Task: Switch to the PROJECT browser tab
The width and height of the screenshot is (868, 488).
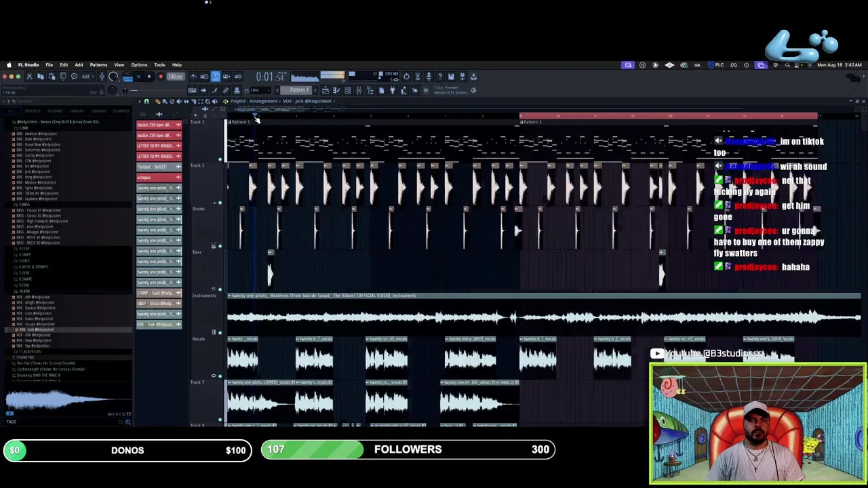Action: [33, 111]
